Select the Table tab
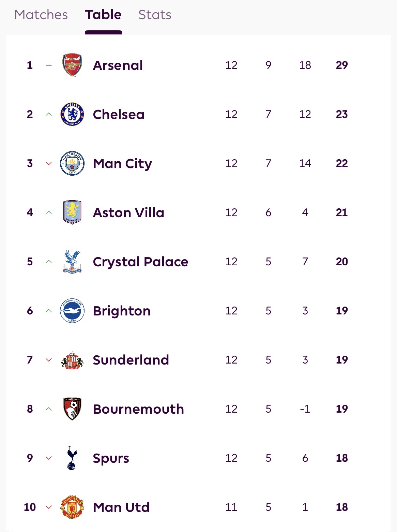 (103, 15)
